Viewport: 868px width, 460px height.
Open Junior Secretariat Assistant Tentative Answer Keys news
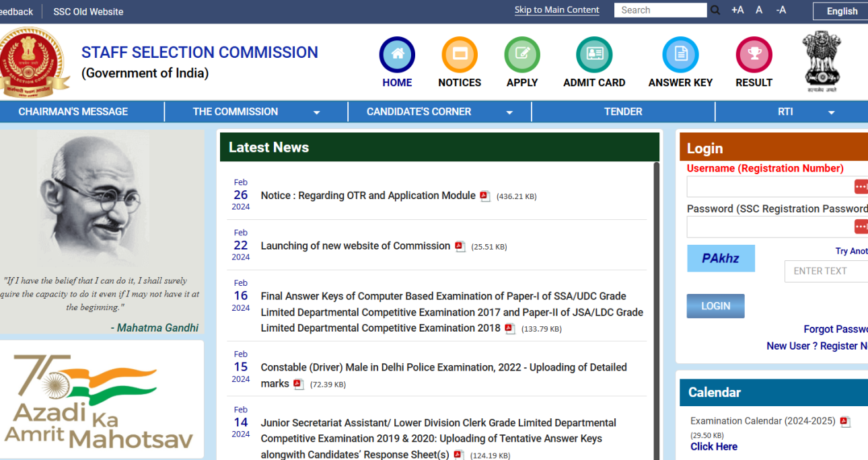pos(439,438)
